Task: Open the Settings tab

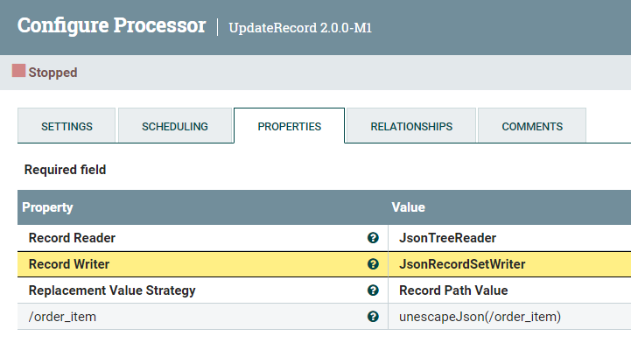Action: pos(67,126)
